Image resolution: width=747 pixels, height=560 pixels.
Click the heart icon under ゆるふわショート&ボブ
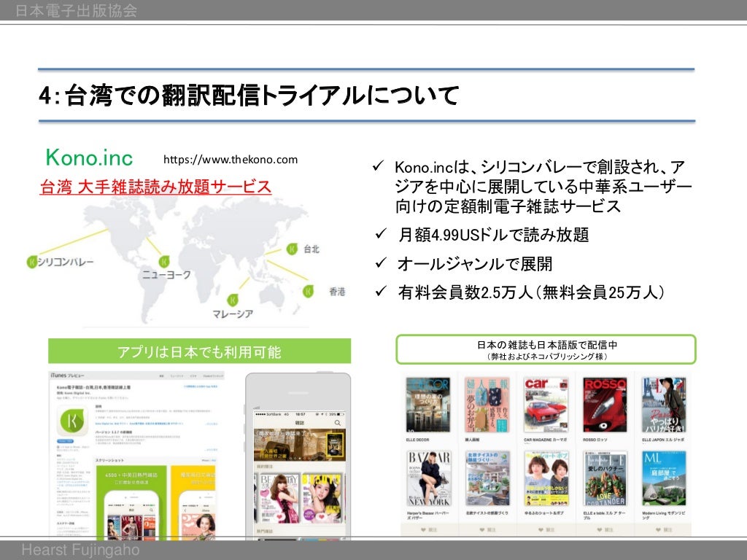tap(541, 529)
